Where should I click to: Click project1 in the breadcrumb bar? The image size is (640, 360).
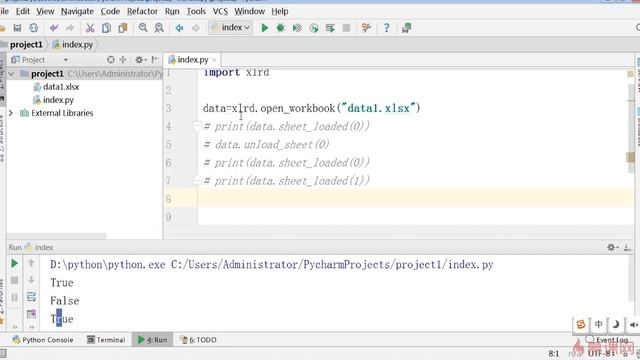click(26, 44)
